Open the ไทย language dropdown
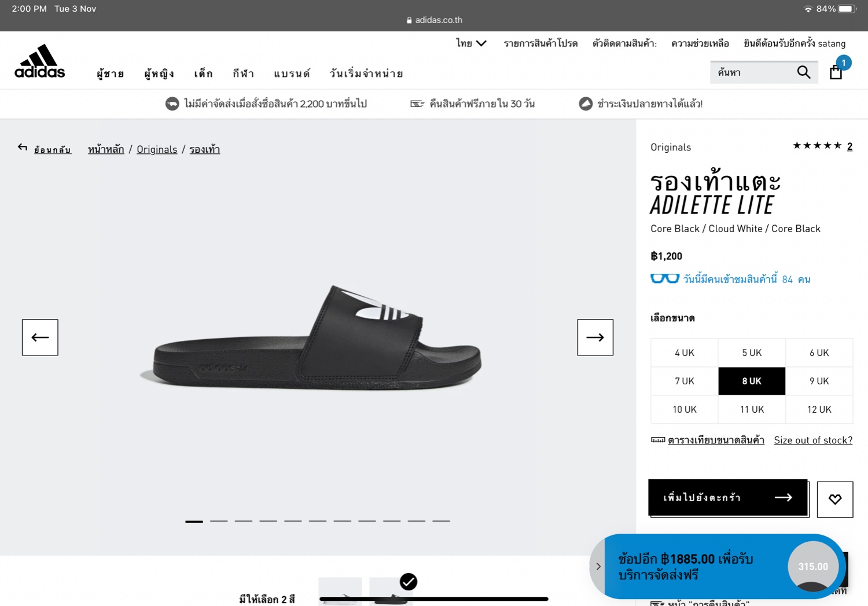868x606 pixels. [x=470, y=43]
